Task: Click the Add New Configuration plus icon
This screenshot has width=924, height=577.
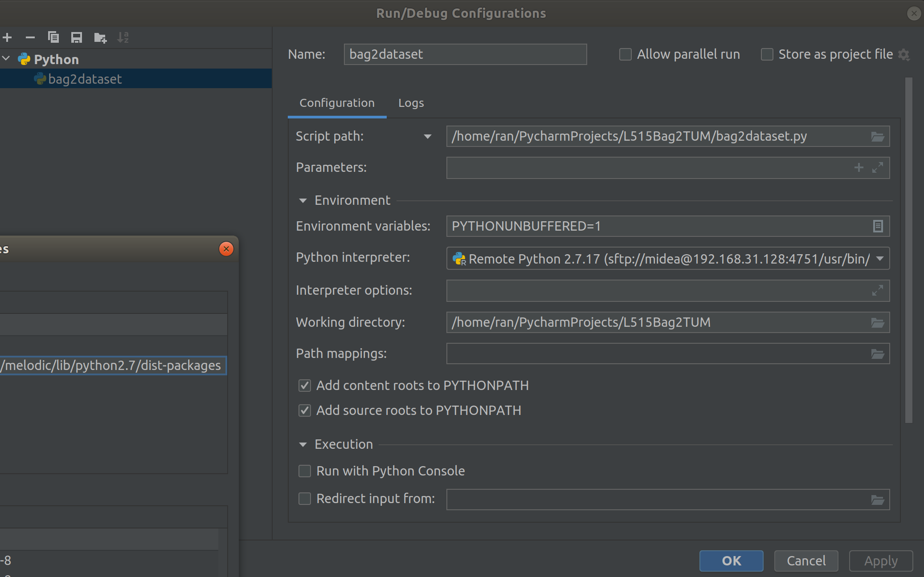Action: [7, 38]
